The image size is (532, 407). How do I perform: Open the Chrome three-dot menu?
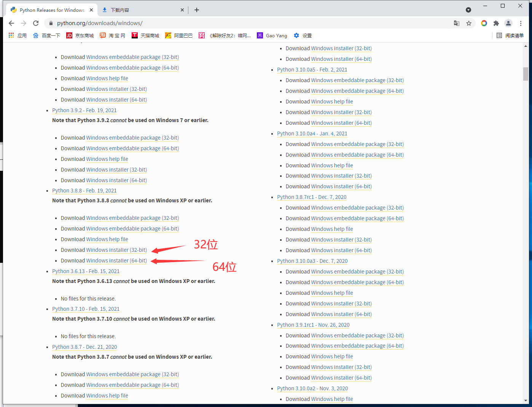tap(521, 23)
